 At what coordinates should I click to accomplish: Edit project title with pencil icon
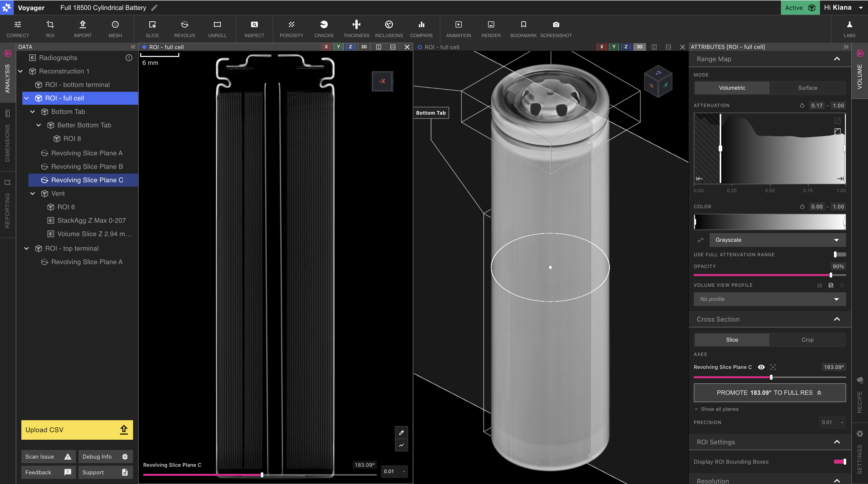(x=154, y=7)
